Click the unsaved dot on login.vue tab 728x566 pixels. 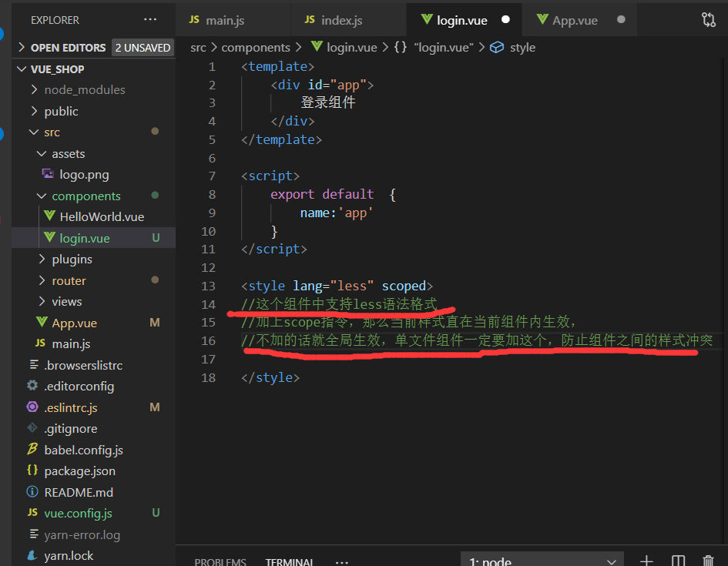[505, 19]
